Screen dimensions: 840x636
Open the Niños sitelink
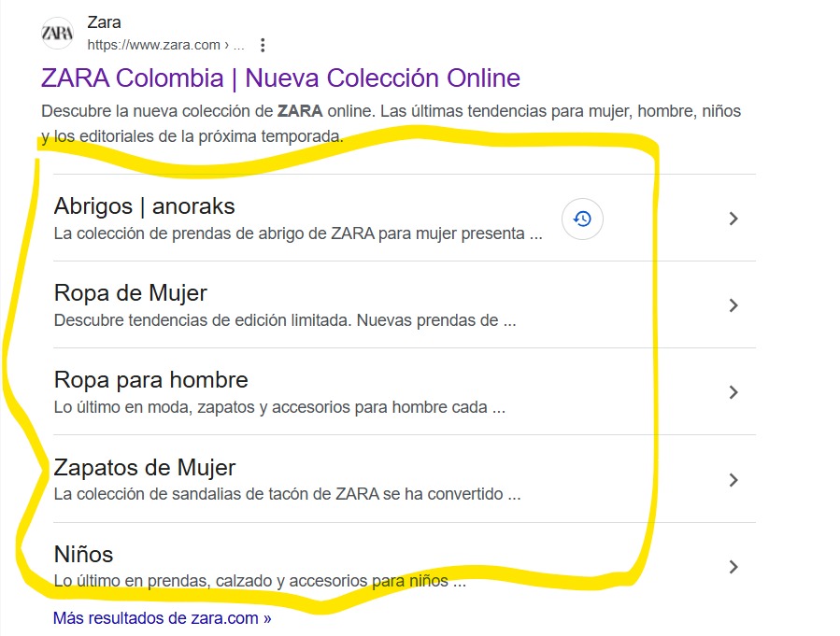[x=83, y=554]
